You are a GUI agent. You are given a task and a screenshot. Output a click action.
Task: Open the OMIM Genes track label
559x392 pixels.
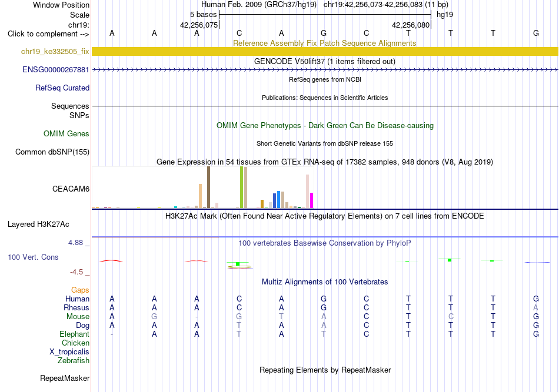[x=66, y=134]
